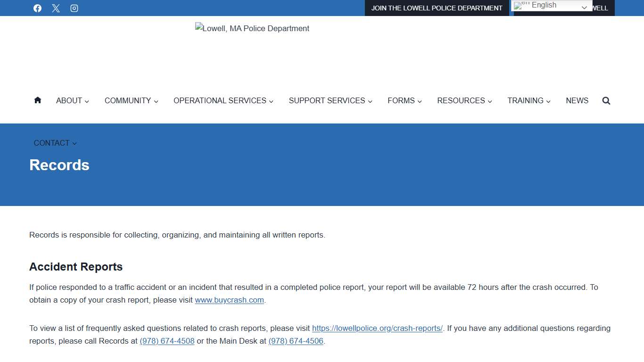Click JOIN THE LOWELL POLICE DEPARTMENT button
644x362 pixels.
(x=437, y=8)
